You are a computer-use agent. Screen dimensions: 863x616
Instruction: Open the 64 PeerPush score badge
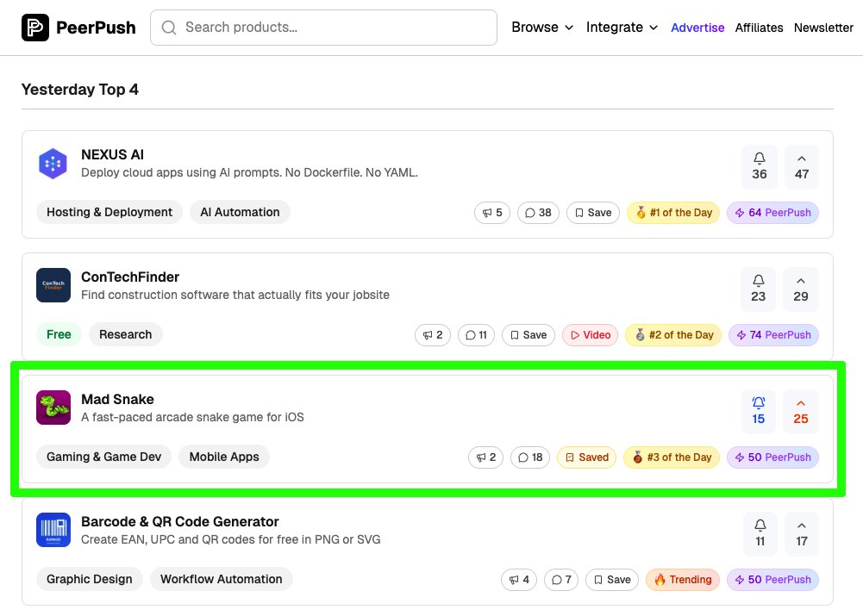coord(772,213)
